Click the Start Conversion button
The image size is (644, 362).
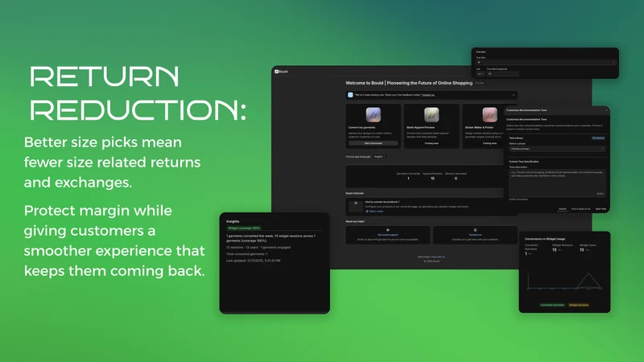coord(374,143)
